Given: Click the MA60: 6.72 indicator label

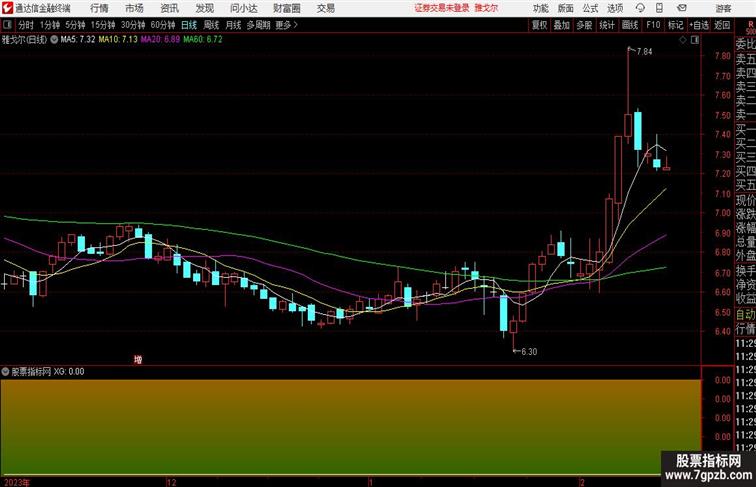Looking at the screenshot, I should click(x=203, y=40).
